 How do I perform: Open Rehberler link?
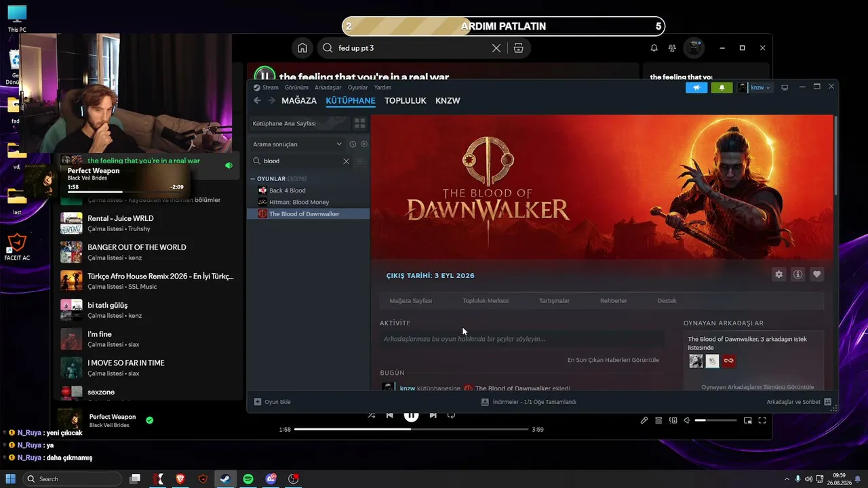point(614,300)
